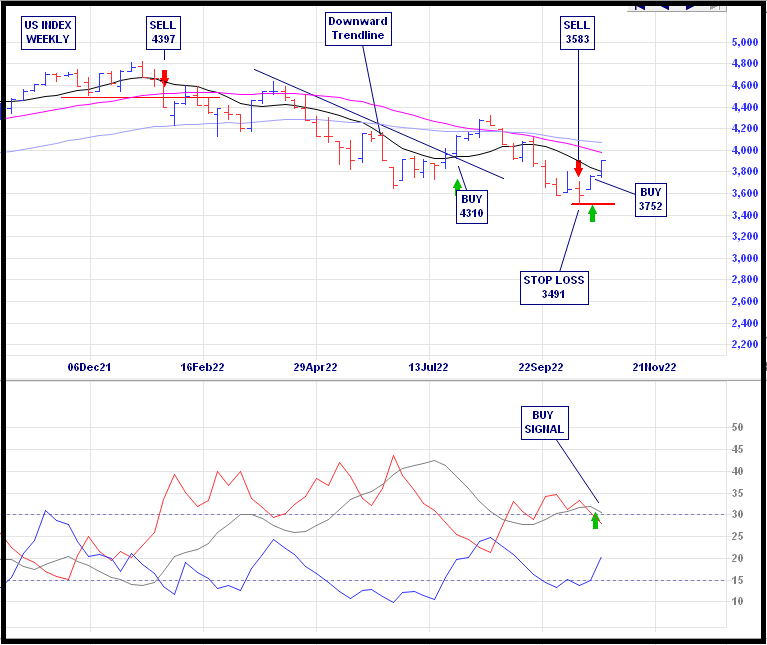Click the 4,600 price axis value

coord(745,85)
